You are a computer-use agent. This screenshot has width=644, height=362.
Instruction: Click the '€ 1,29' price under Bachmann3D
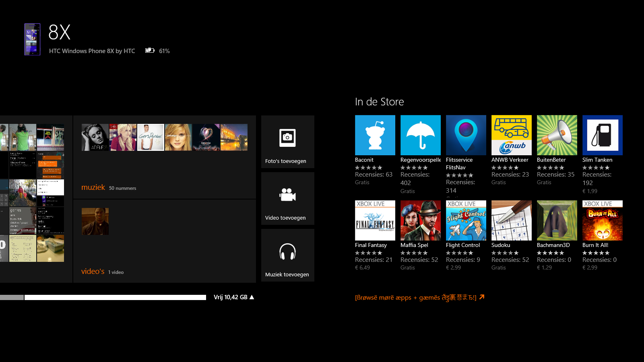[544, 267]
